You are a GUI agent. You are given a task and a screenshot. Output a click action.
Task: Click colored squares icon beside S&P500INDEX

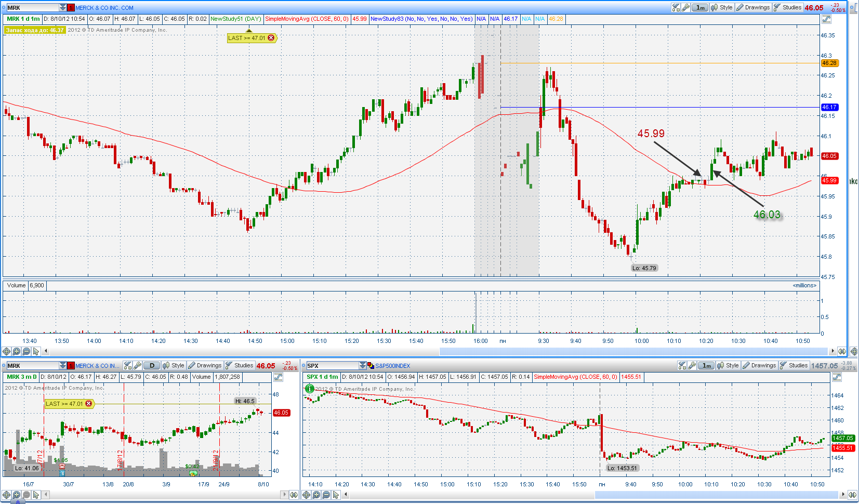(x=371, y=366)
